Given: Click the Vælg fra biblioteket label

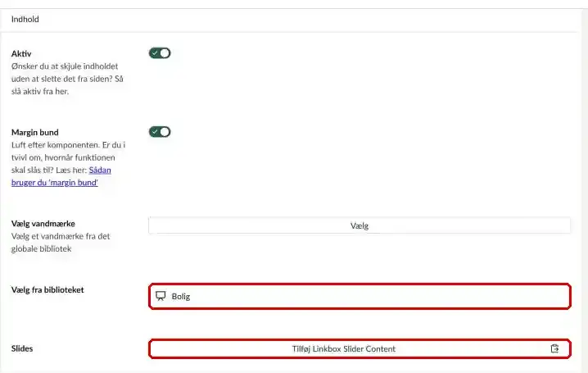Looking at the screenshot, I should pyautogui.click(x=47, y=290).
